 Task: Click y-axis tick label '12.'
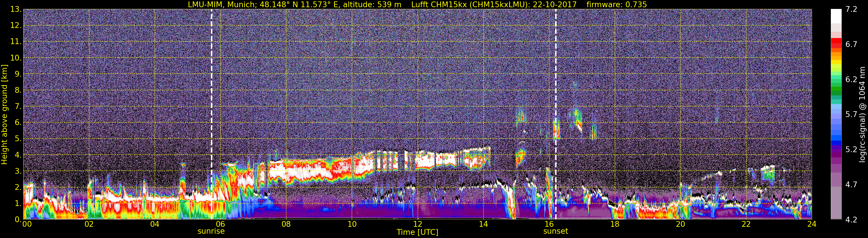tap(16, 26)
